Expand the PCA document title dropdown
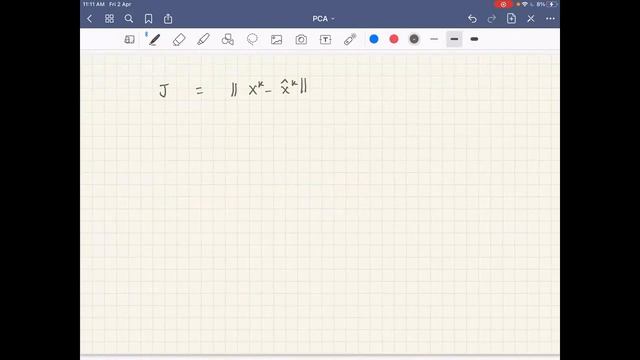Image resolution: width=640 pixels, height=360 pixels. click(323, 19)
